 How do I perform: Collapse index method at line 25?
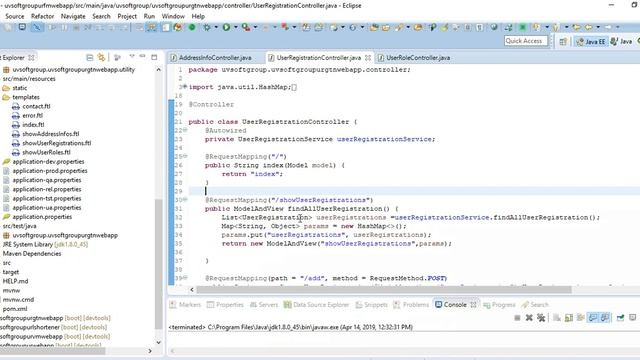pos(185,156)
